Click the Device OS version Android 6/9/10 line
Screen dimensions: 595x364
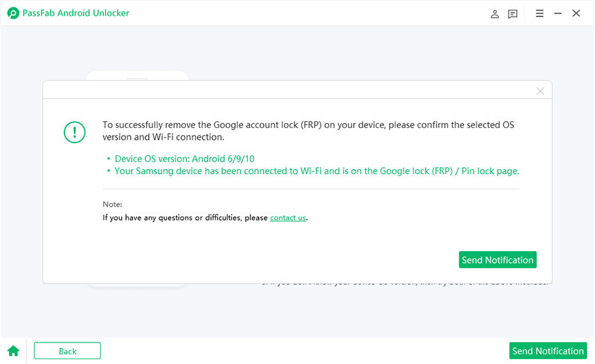(180, 159)
